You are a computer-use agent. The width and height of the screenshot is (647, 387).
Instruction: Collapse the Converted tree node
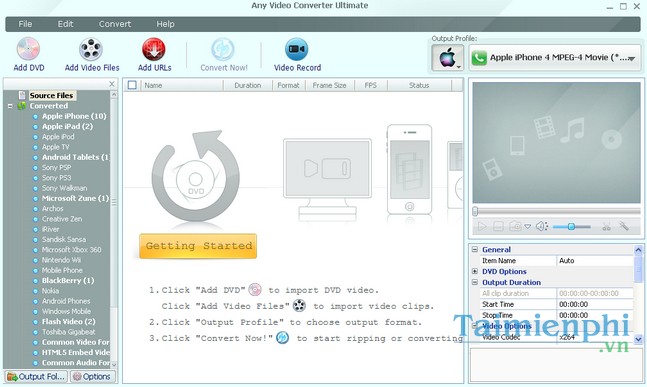[10, 106]
